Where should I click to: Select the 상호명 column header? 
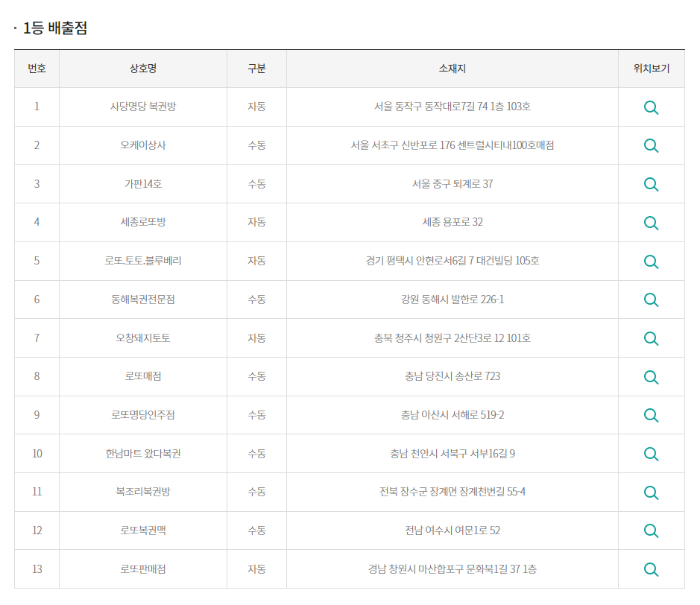coord(143,69)
